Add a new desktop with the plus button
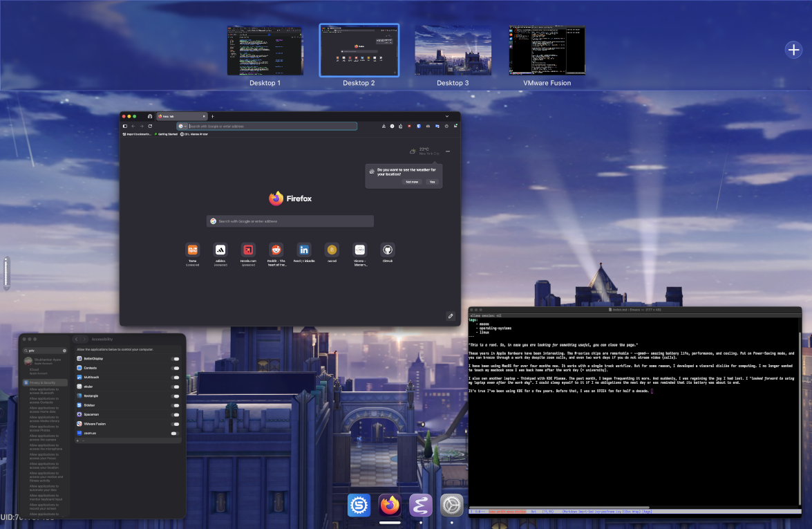 click(x=793, y=50)
